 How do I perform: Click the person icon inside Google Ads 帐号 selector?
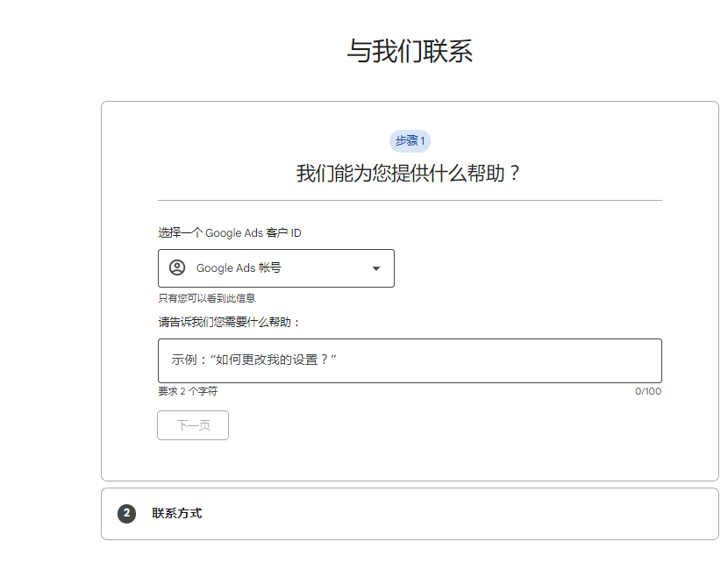177,268
